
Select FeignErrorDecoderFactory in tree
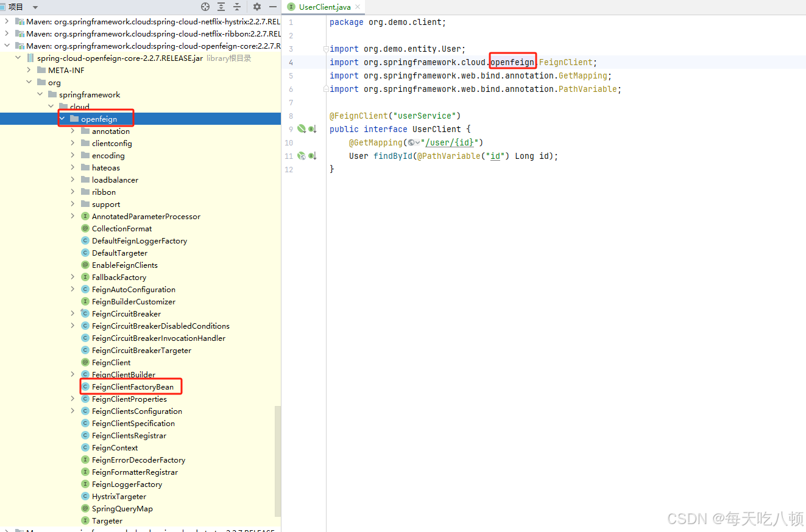(138, 460)
